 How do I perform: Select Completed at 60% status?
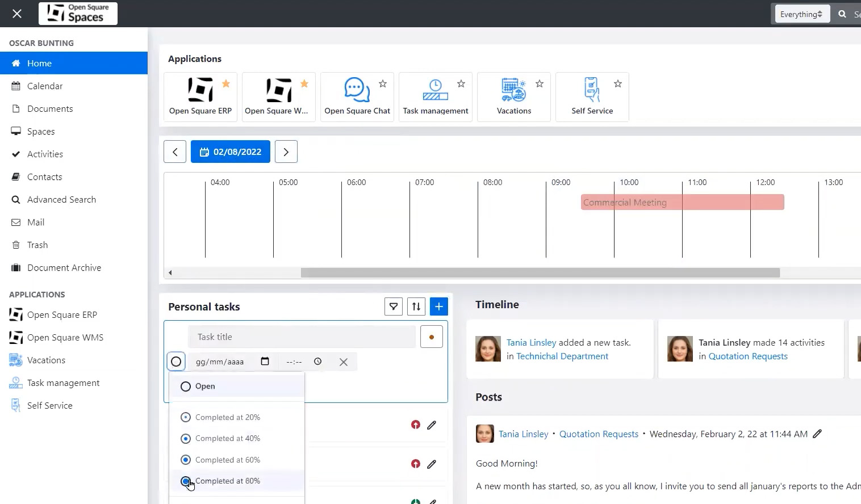(x=237, y=460)
